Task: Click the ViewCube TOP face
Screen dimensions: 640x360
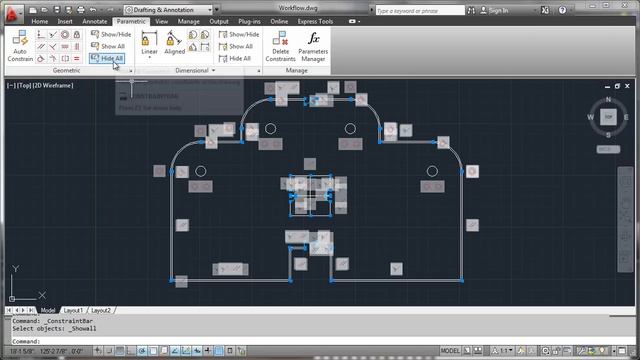Action: (608, 117)
